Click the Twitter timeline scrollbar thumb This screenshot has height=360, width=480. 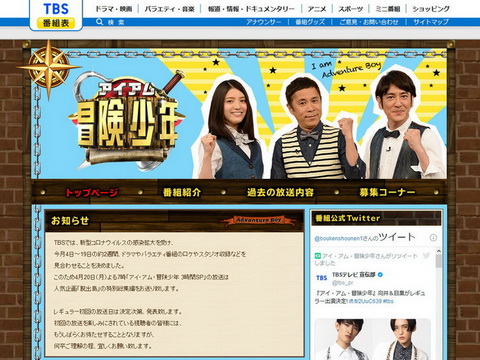click(439, 261)
